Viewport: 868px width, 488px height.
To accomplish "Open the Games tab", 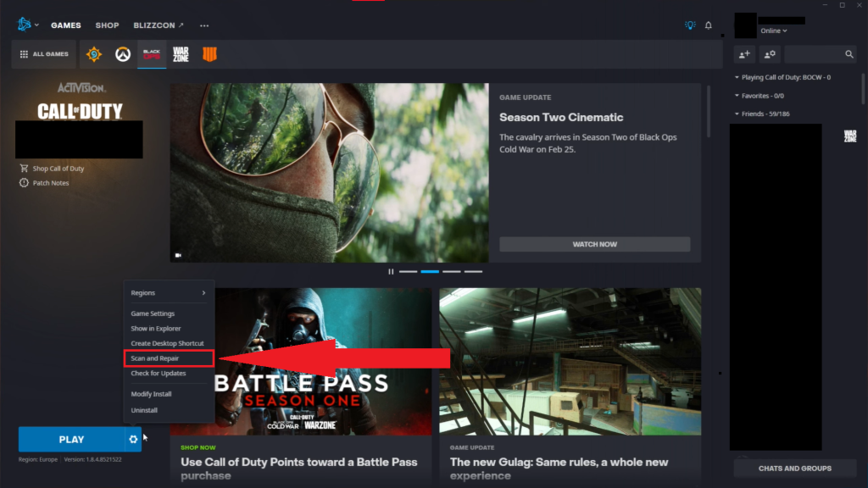I will coord(66,25).
